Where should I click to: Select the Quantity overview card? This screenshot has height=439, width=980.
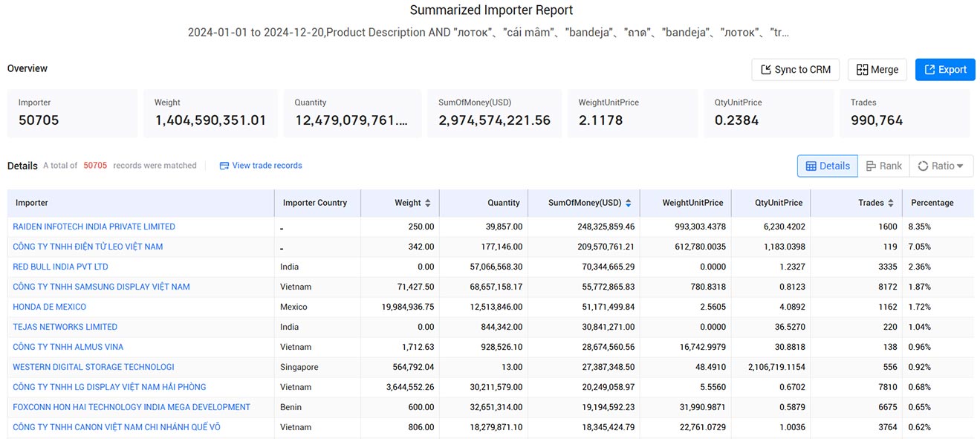point(352,113)
